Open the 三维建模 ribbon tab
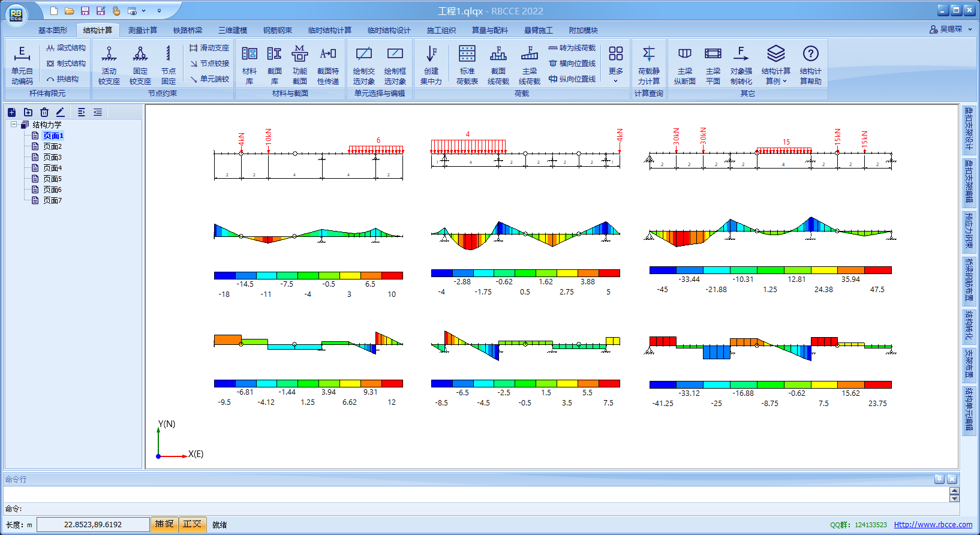Viewport: 980px width, 535px height. pos(233,30)
